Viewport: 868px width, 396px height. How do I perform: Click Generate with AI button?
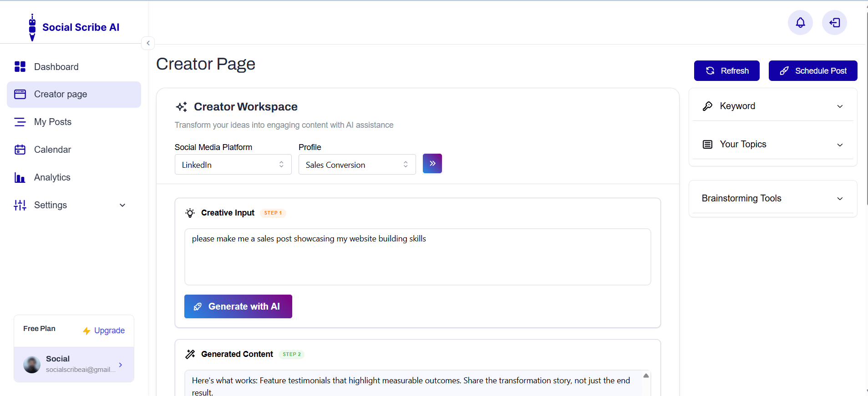pos(238,306)
